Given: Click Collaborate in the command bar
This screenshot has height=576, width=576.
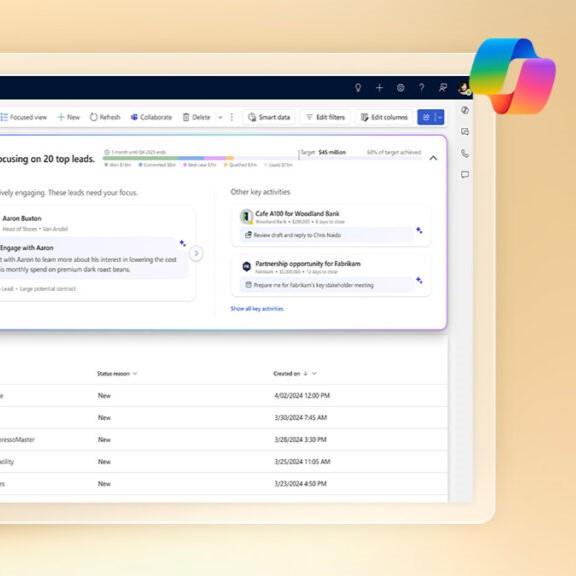Looking at the screenshot, I should 151,117.
